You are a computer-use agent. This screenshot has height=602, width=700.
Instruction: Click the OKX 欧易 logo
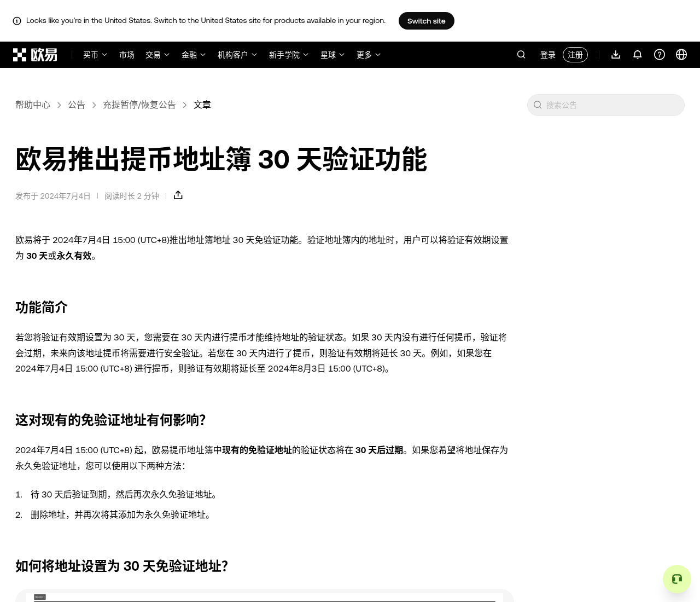tap(35, 55)
